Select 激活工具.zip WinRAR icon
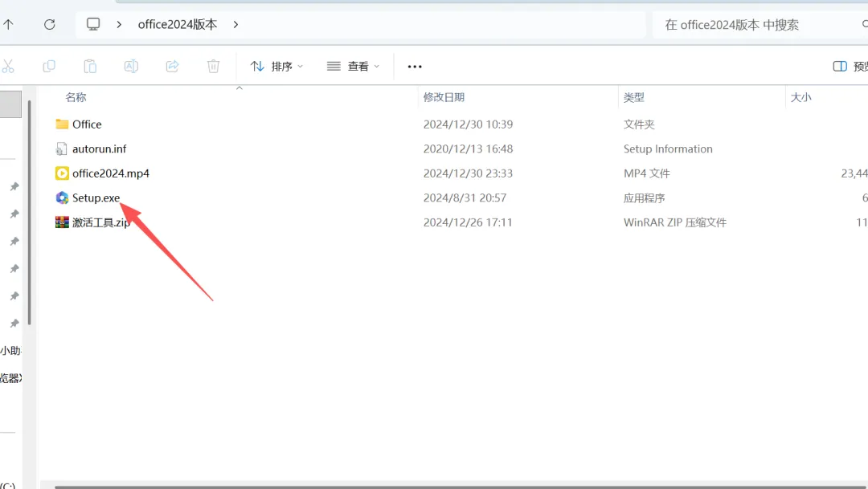Image resolution: width=868 pixels, height=489 pixels. [62, 222]
